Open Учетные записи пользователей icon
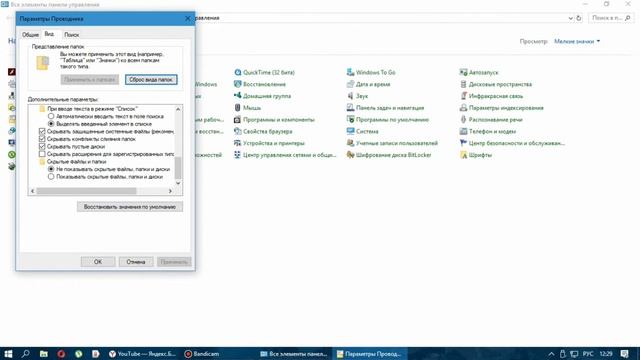Viewport: 640px width, 360px height. pos(350,143)
